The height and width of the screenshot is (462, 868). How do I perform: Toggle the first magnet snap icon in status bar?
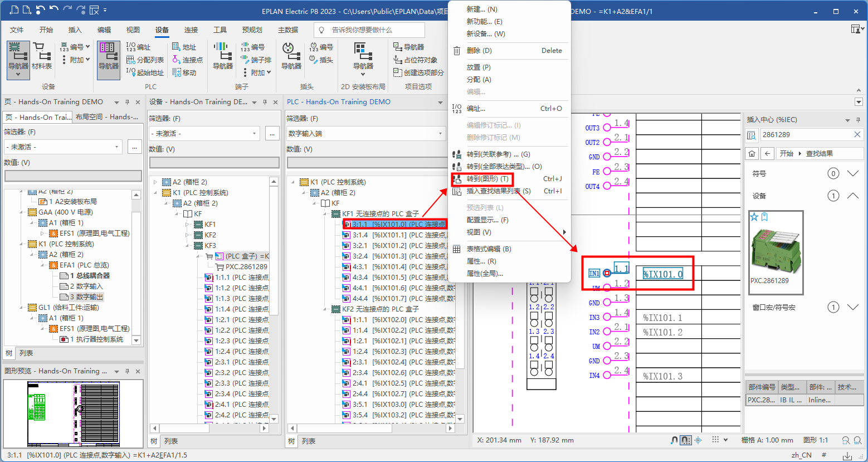point(675,440)
